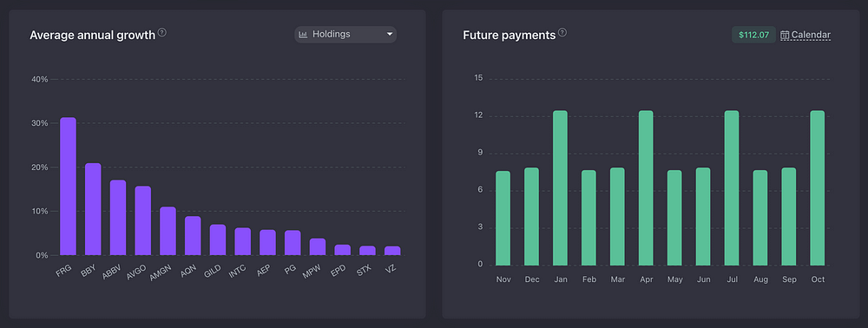
Task: Click the Oct month label
Action: click(x=817, y=279)
